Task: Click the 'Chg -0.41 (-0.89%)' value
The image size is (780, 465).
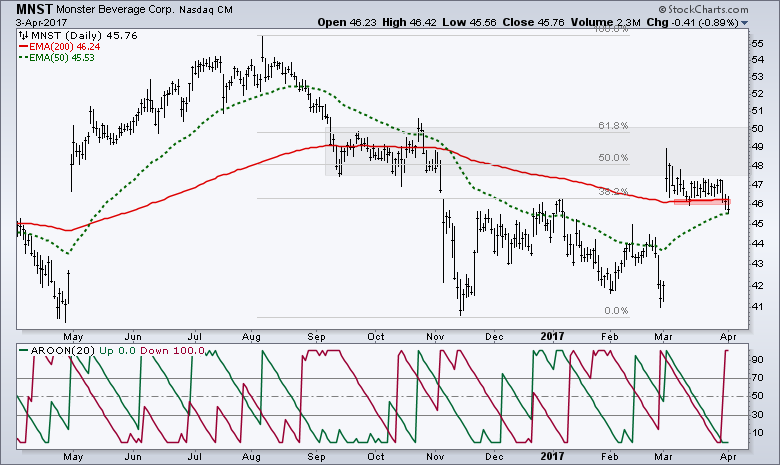Action: point(692,22)
